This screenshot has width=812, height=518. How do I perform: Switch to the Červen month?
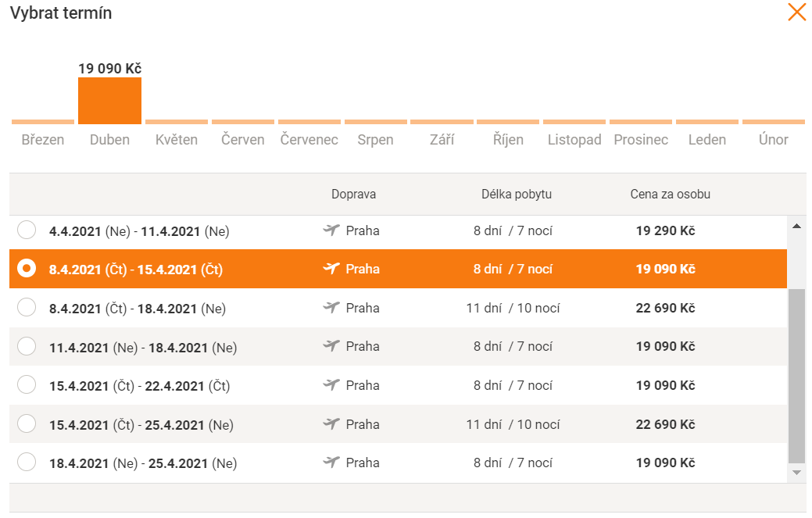[243, 140]
